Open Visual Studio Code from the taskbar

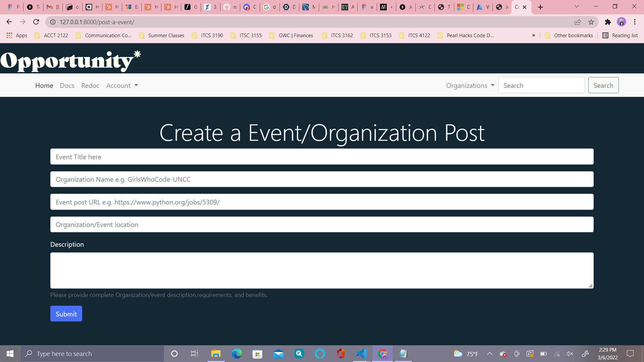pyautogui.click(x=361, y=353)
